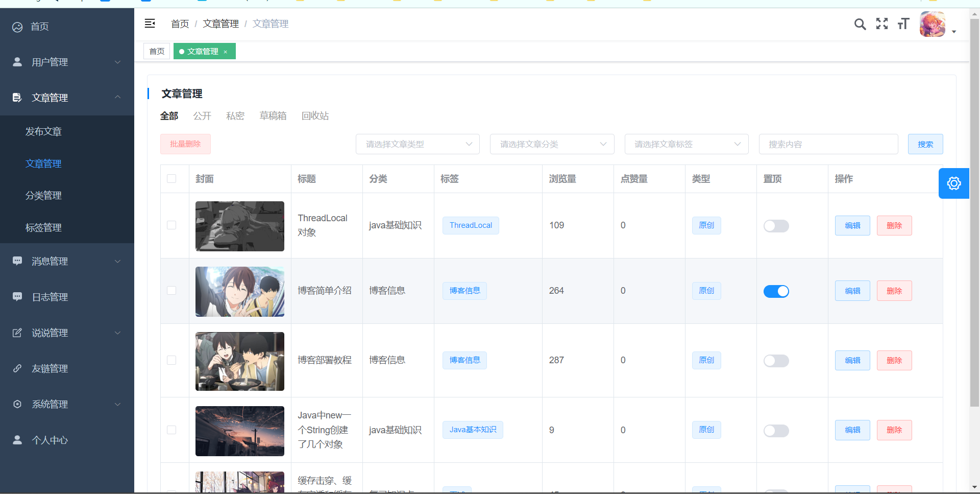Image resolution: width=980 pixels, height=494 pixels.
Task: Delete the ThreadLocal对象 article
Action: pyautogui.click(x=894, y=225)
